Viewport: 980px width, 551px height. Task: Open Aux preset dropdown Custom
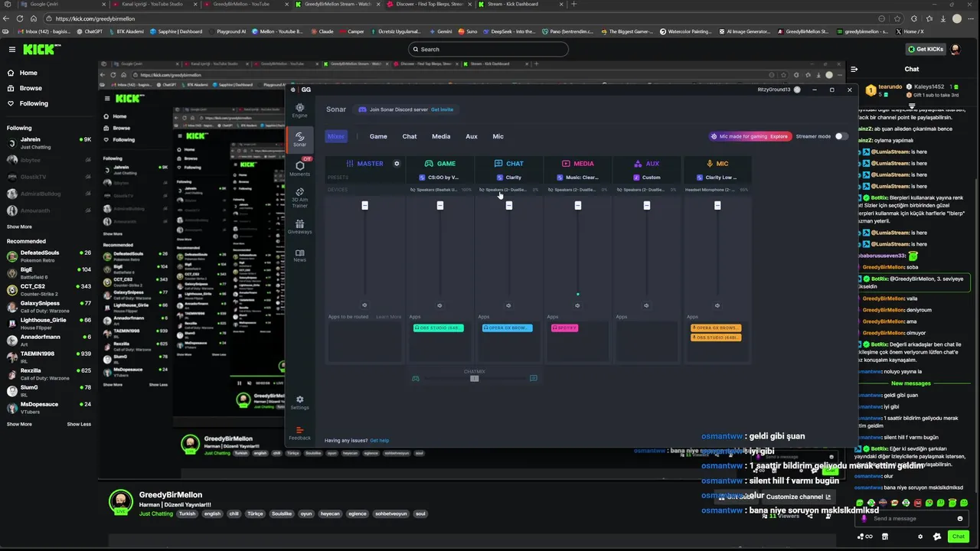[646, 178]
